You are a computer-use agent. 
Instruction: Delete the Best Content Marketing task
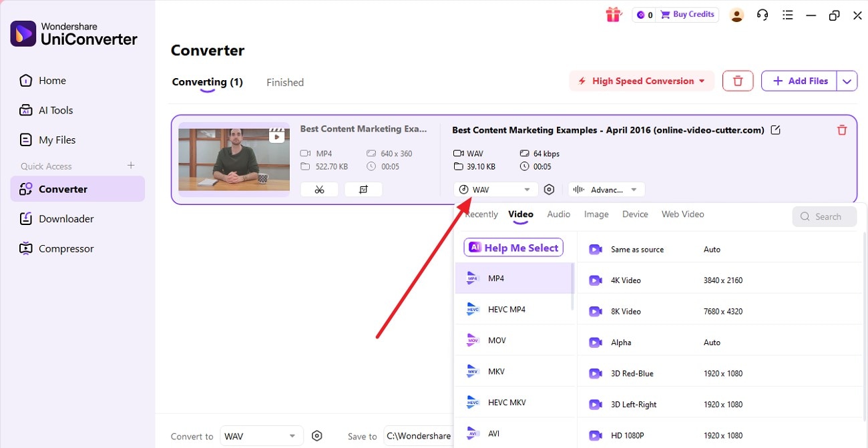[x=841, y=130]
